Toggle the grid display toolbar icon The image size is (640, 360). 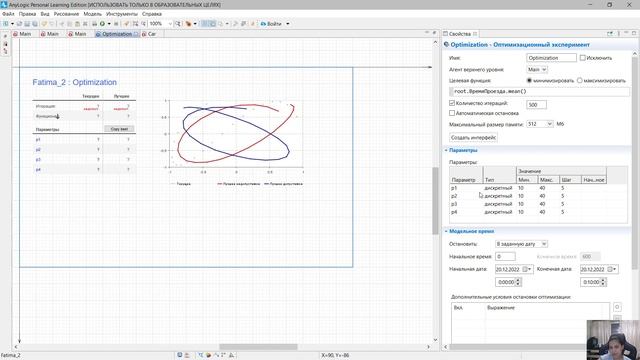(205, 24)
